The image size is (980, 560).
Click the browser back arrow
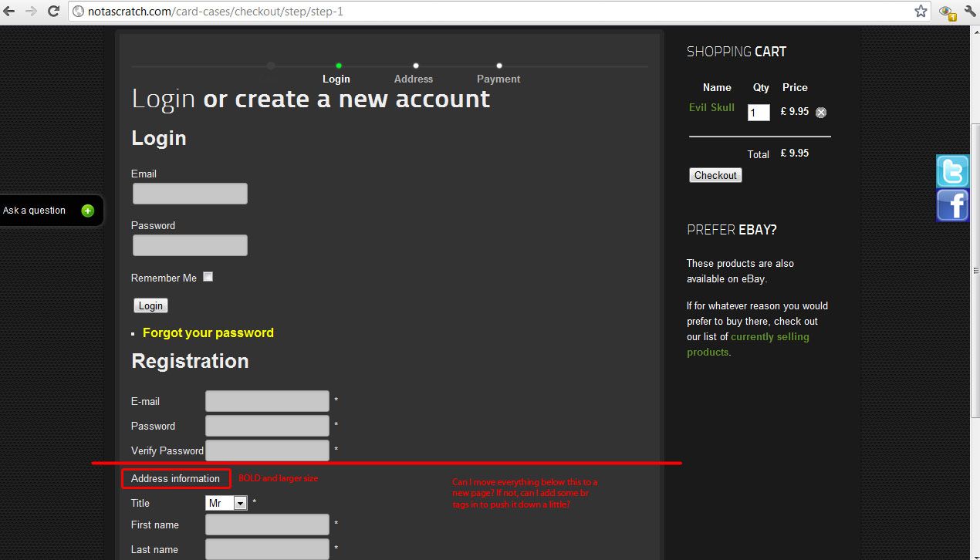point(9,11)
